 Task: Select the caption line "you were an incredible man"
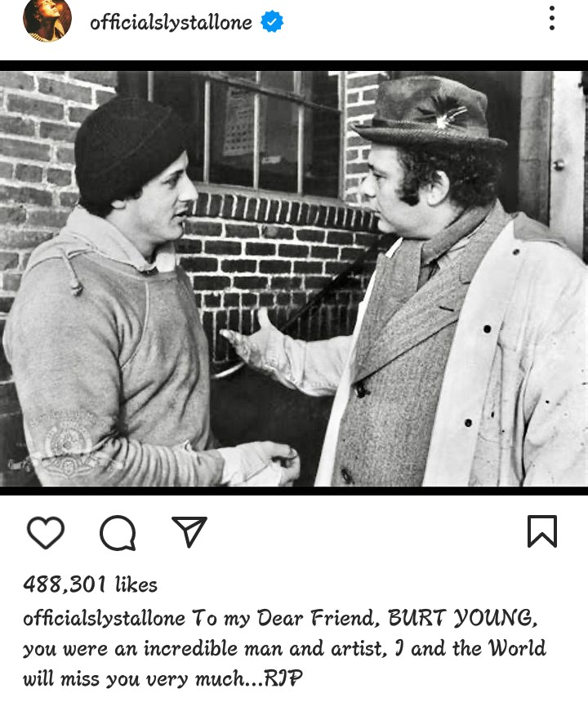142,649
